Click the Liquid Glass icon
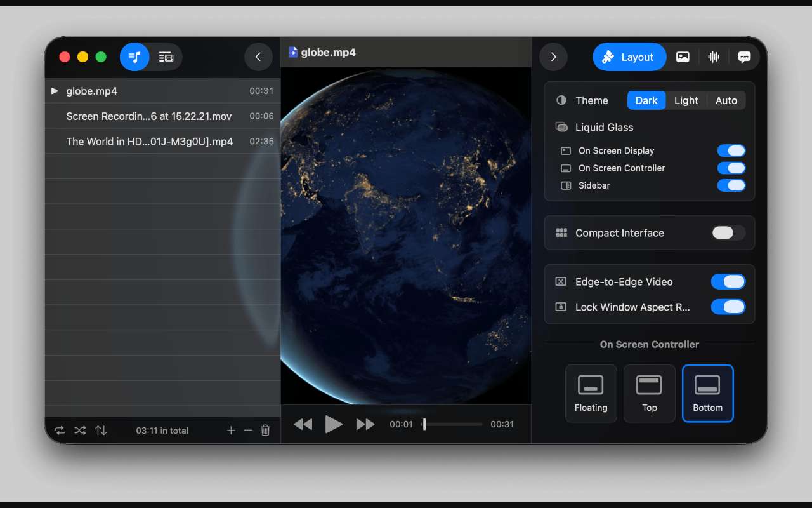 click(x=561, y=127)
